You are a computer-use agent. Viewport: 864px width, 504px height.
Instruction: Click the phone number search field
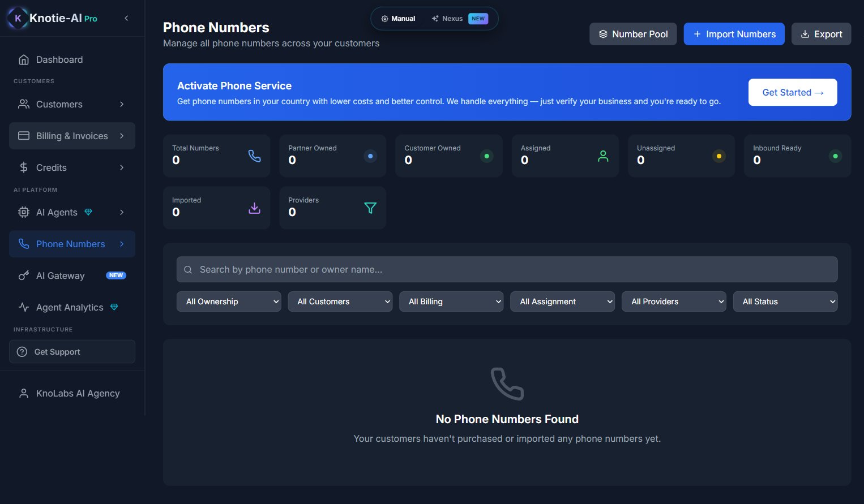[x=507, y=270]
